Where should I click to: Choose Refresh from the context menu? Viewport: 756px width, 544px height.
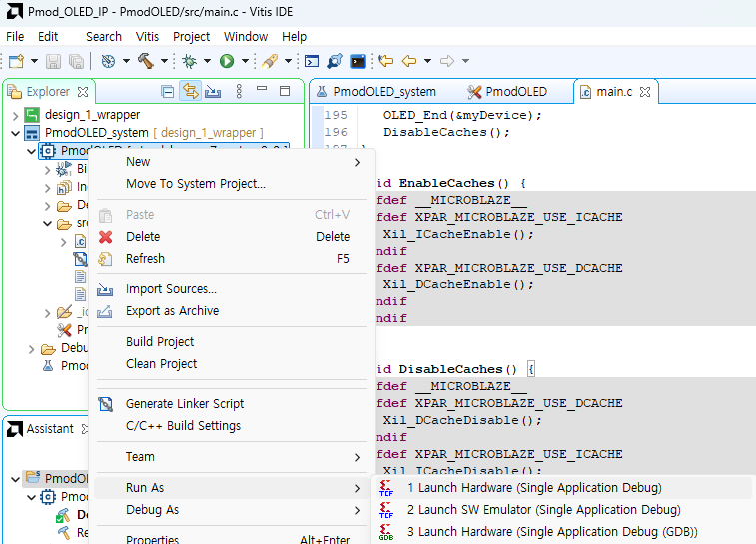(x=232, y=259)
